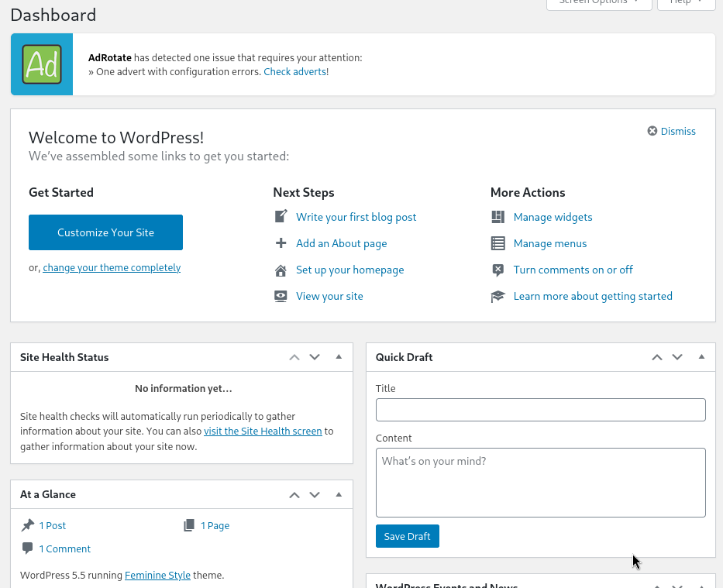Click the eye icon beside View your site
The height and width of the screenshot is (588, 723).
281,296
